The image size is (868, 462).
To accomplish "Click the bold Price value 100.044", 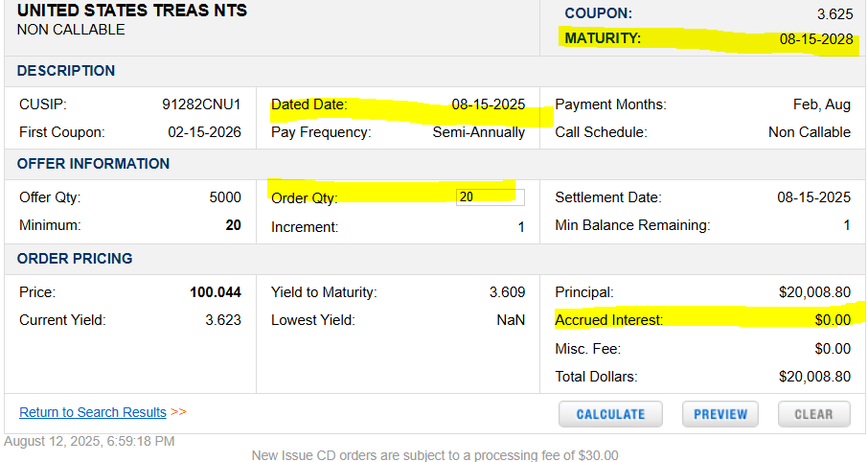I will 216,292.
